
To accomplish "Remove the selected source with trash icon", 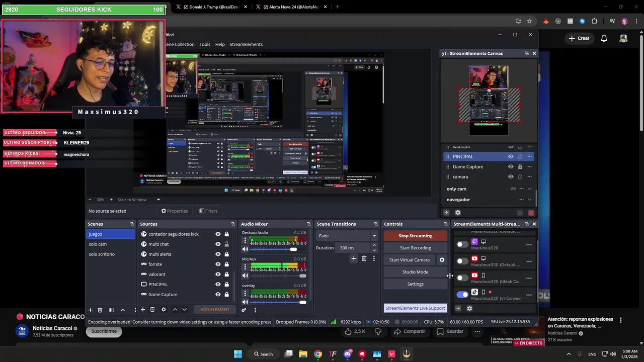I will pos(152,309).
